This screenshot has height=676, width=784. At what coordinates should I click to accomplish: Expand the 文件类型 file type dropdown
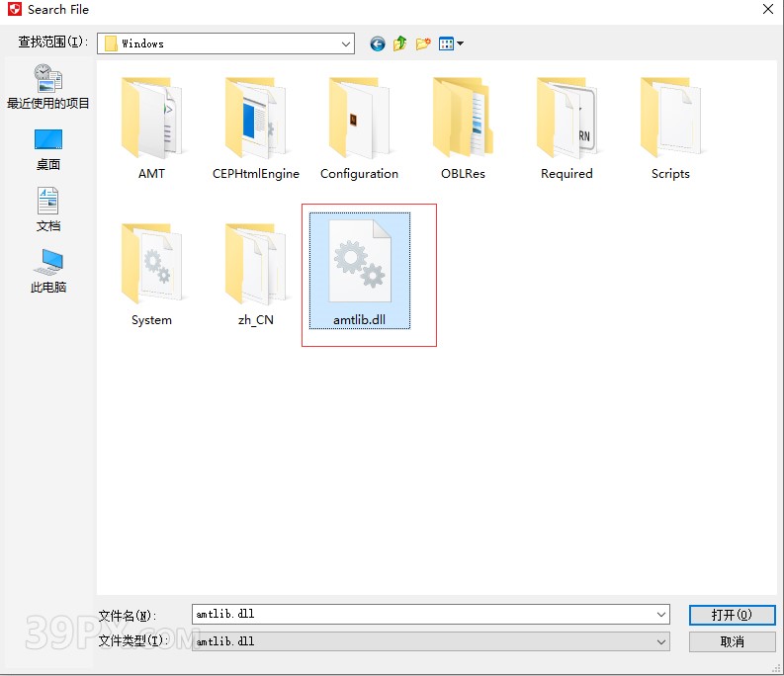[661, 642]
